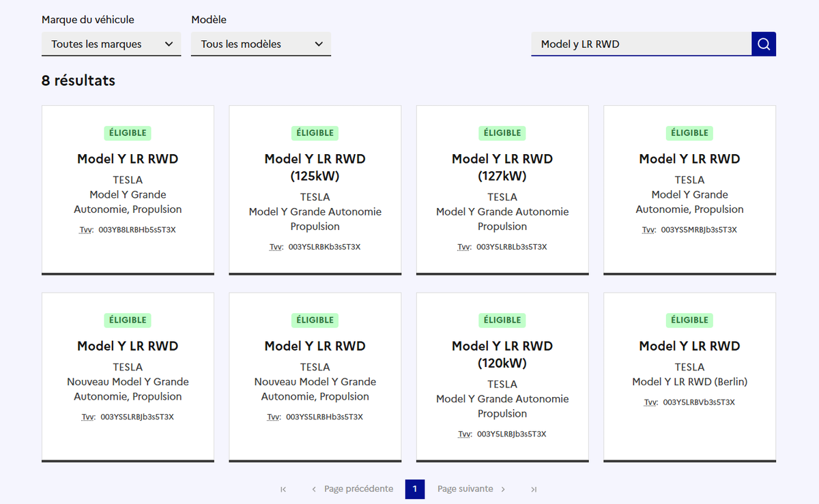Click the ÉLIGIBLE badge on the Berlin card
The height and width of the screenshot is (504, 819).
click(690, 320)
